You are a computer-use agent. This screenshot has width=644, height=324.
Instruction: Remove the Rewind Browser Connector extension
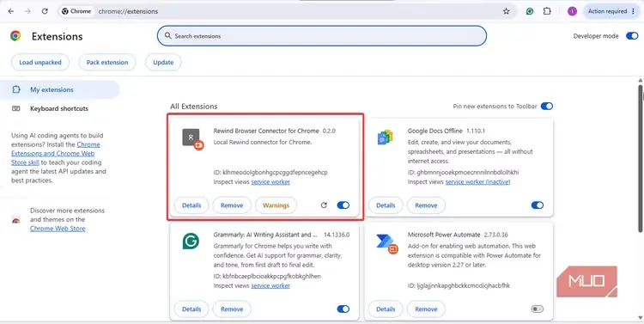[x=232, y=205]
